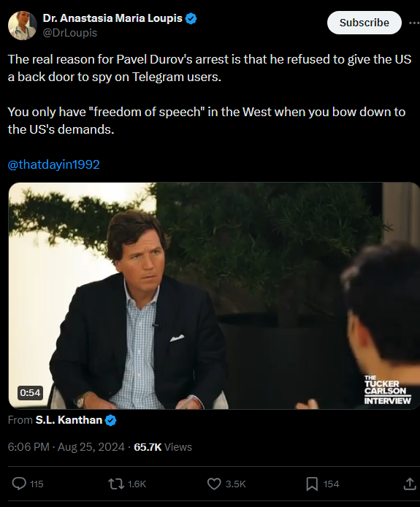Open Dr. Loupis profile avatar

click(x=23, y=26)
